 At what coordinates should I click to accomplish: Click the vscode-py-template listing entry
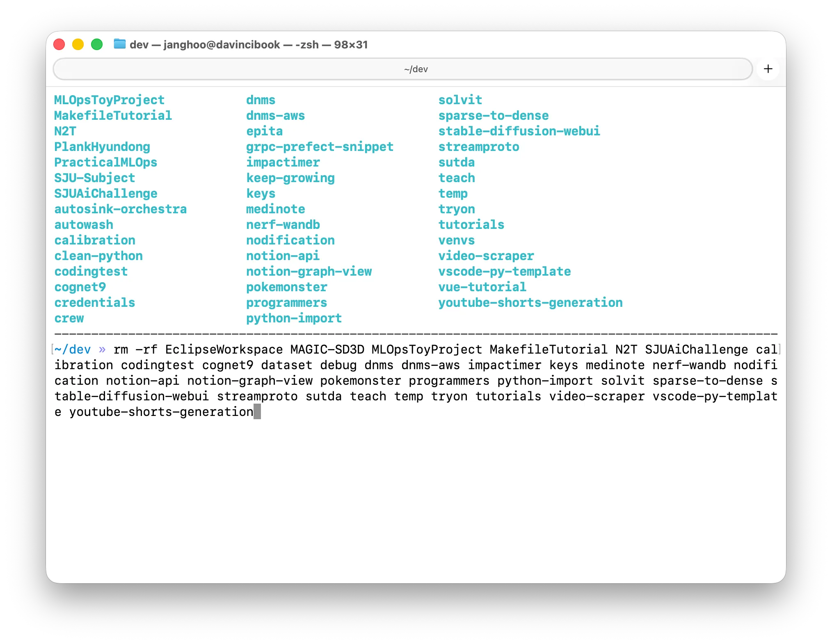tap(504, 272)
